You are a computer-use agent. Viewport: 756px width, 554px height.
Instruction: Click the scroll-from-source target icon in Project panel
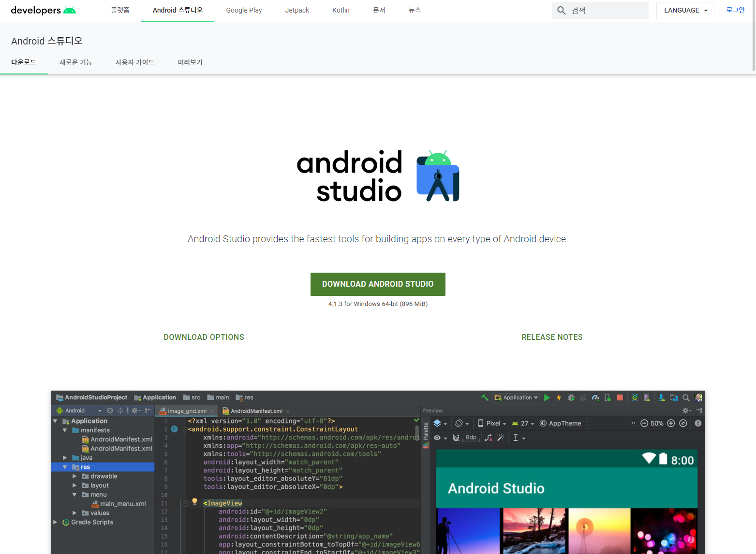pyautogui.click(x=110, y=410)
